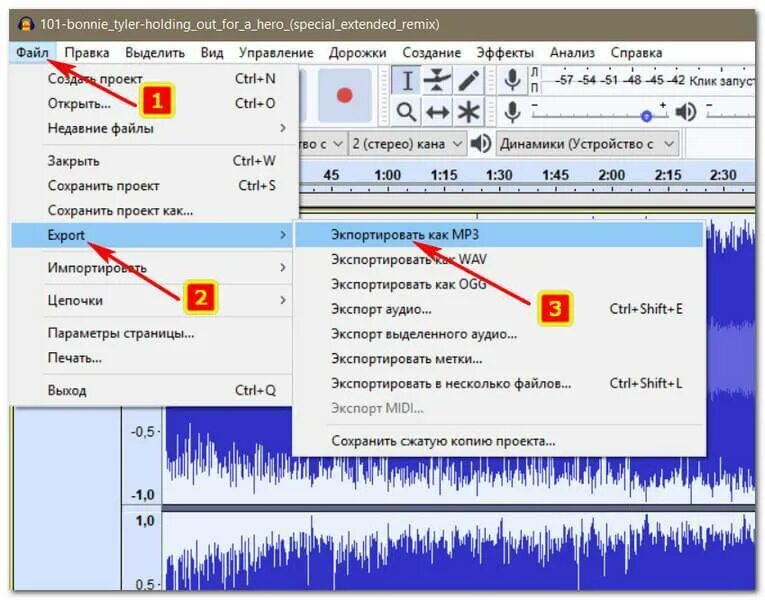Image resolution: width=765 pixels, height=600 pixels.
Task: Select Экспорт аудио... entry
Action: click(x=500, y=309)
